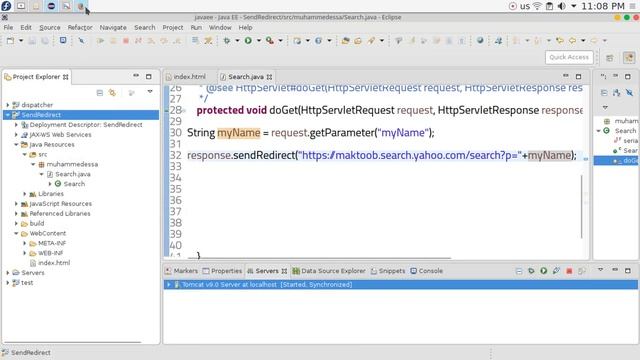640x360 pixels.
Task: Open the Window menu
Action: pos(220,27)
